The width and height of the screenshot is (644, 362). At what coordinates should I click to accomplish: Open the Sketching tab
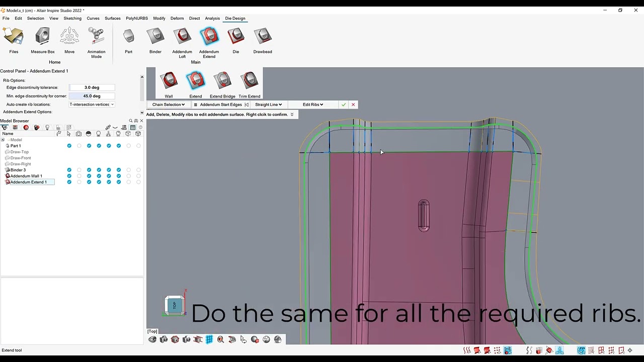pyautogui.click(x=72, y=18)
